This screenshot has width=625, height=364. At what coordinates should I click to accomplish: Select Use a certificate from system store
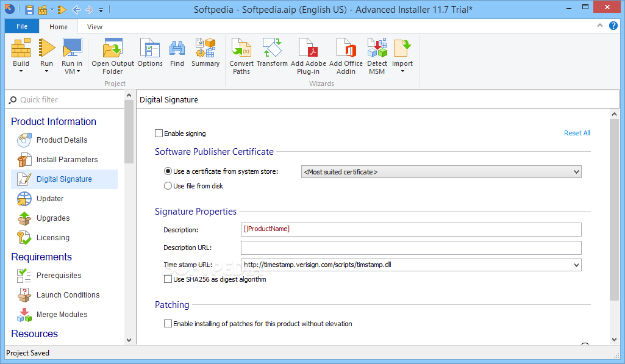pos(168,171)
